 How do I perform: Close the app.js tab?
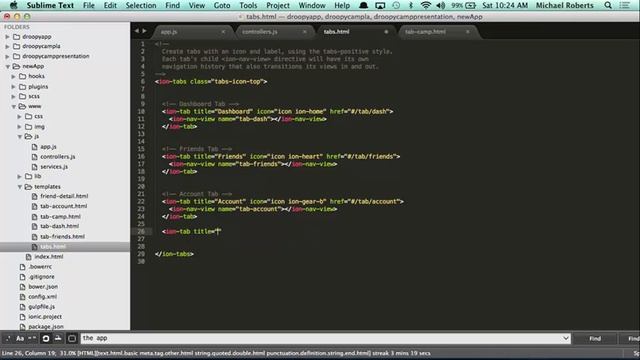tap(223, 32)
